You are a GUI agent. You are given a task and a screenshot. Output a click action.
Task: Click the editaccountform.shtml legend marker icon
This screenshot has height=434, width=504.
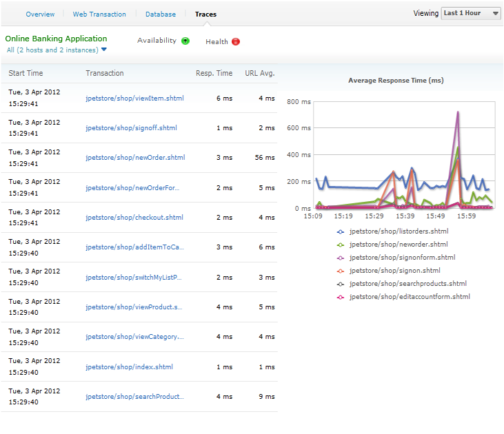[x=341, y=297]
